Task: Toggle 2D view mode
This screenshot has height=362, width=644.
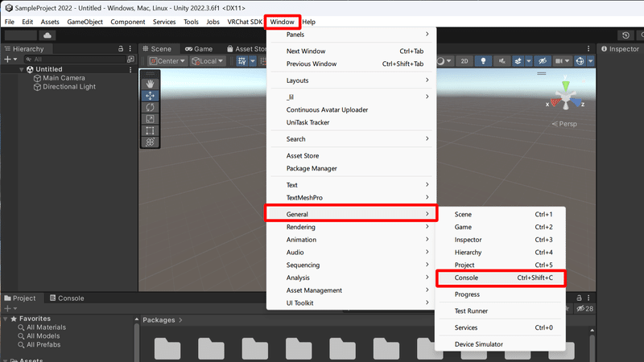Action: [464, 61]
